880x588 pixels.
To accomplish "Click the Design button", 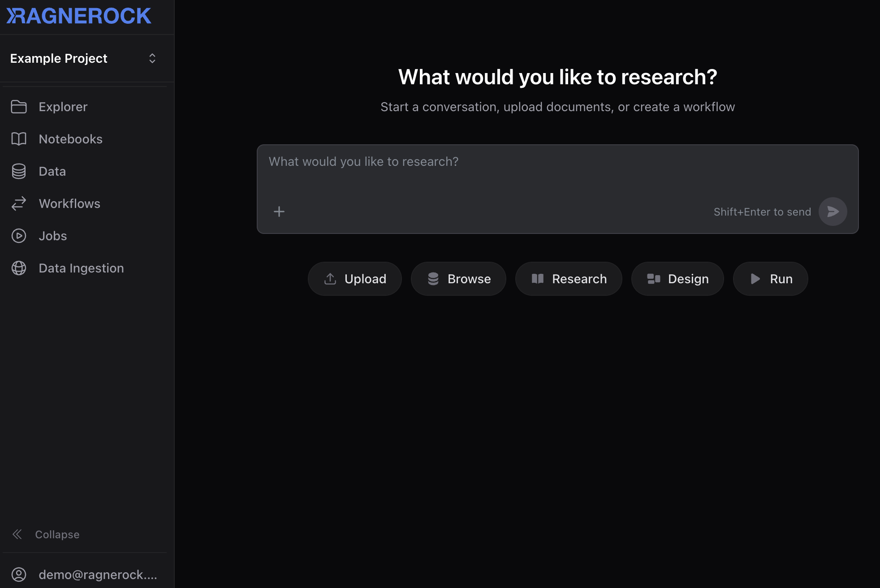I will coord(677,279).
